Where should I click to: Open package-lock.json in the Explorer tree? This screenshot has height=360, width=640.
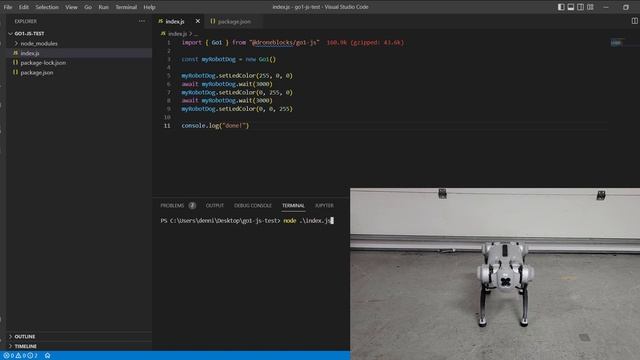click(43, 63)
